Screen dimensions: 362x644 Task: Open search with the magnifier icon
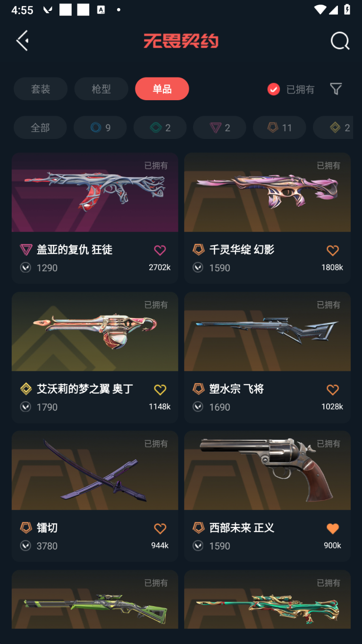pos(340,41)
